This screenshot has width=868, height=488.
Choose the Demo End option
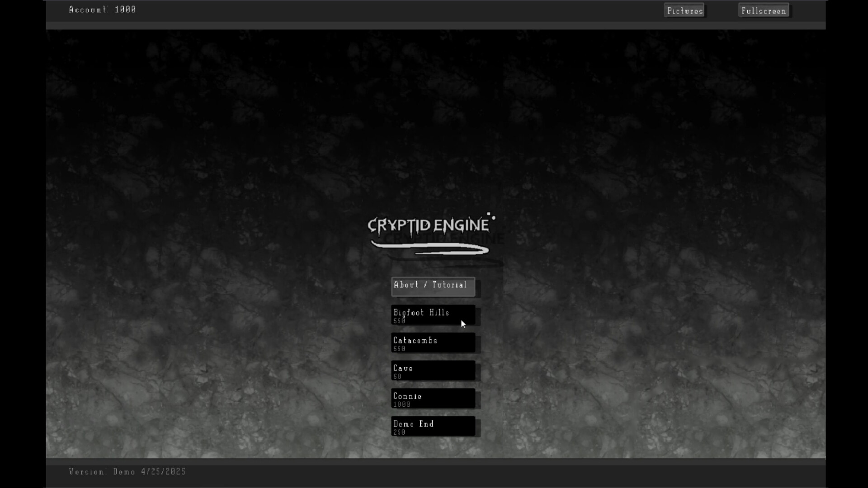coord(432,427)
